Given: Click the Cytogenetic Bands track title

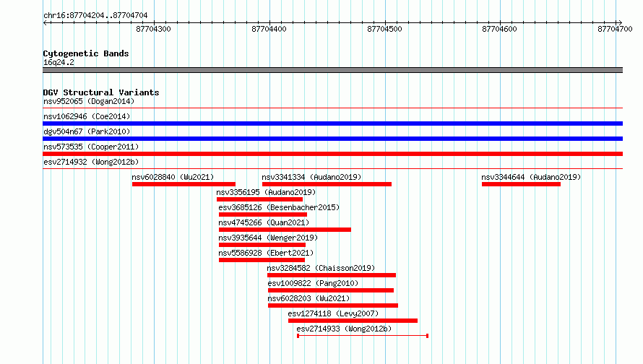Looking at the screenshot, I should 86,53.
